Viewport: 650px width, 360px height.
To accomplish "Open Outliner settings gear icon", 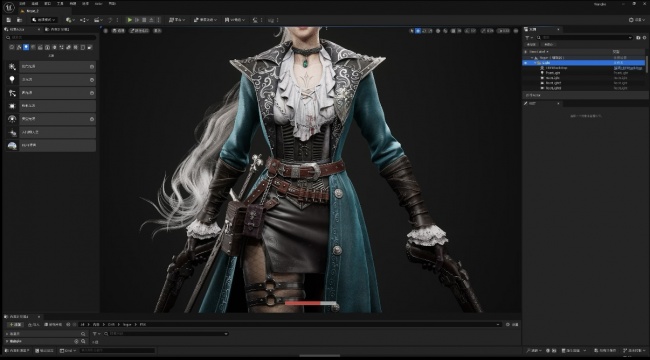I will 644,37.
